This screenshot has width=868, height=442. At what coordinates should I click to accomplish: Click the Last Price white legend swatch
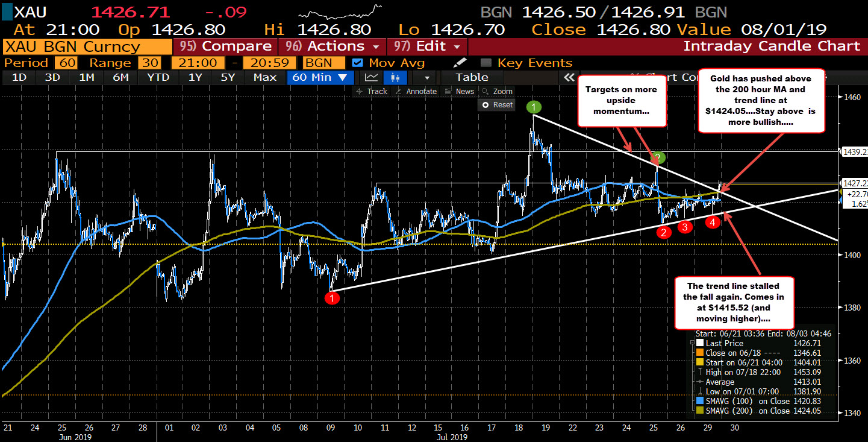tap(699, 343)
